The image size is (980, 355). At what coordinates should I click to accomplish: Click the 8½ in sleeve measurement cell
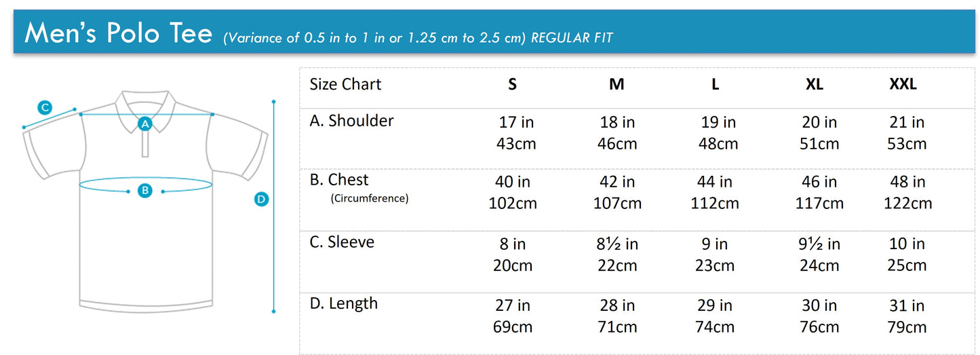616,244
